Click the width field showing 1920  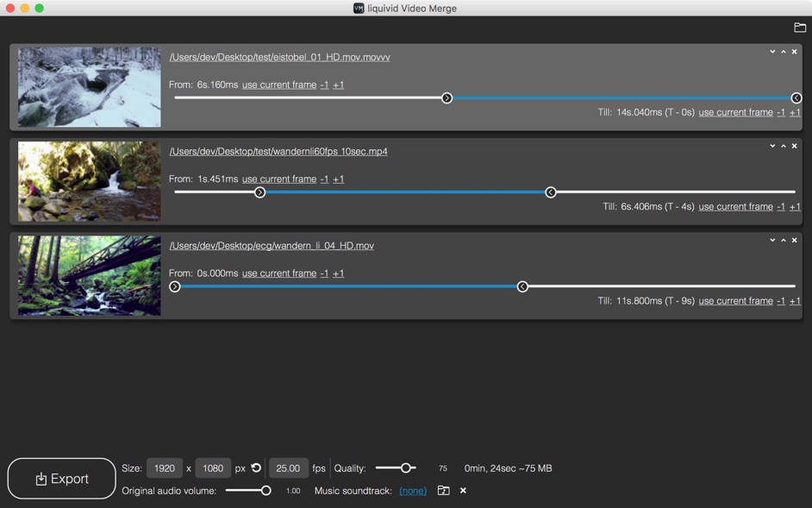[164, 468]
